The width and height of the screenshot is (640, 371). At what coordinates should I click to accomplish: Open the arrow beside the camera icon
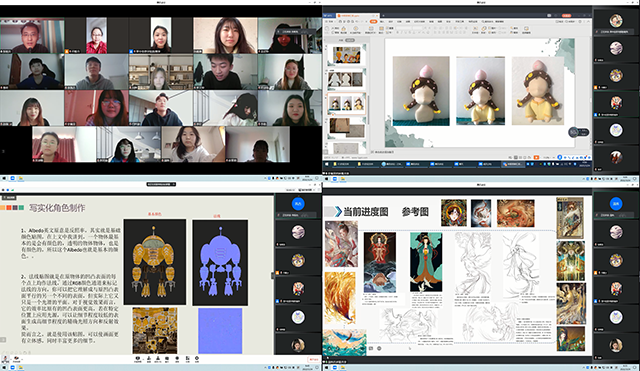pos(22,359)
